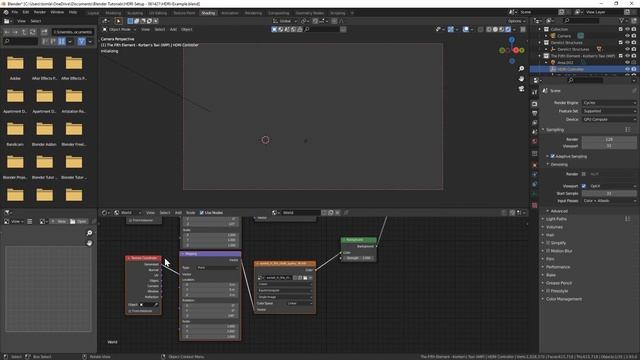Open the File menu
640x360 pixels.
point(15,12)
